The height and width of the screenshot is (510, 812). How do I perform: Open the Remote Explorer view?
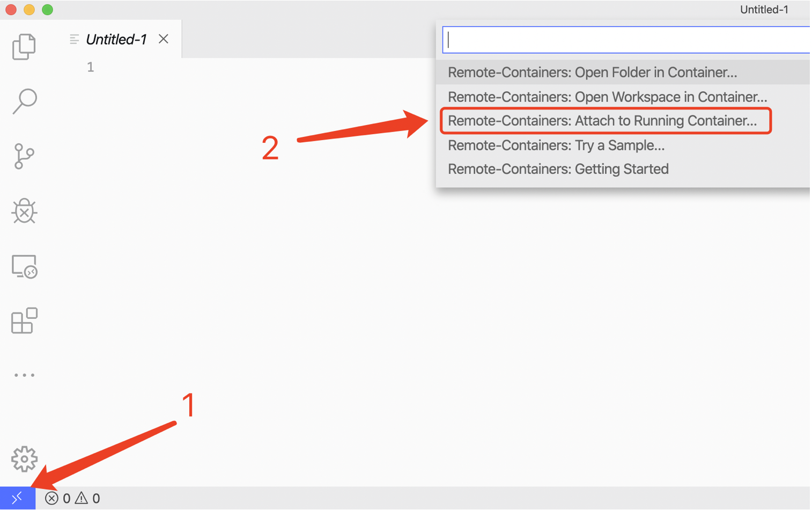click(x=24, y=266)
